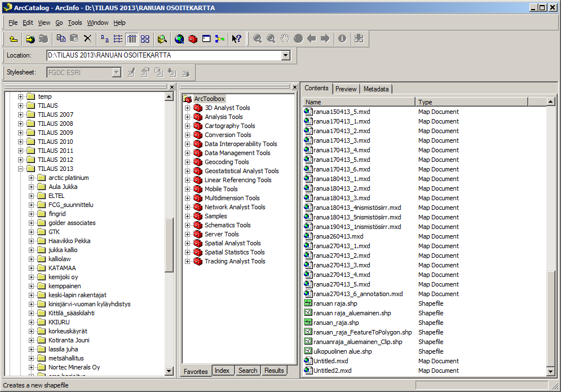
Task: Select the Identify info tool
Action: (342, 39)
